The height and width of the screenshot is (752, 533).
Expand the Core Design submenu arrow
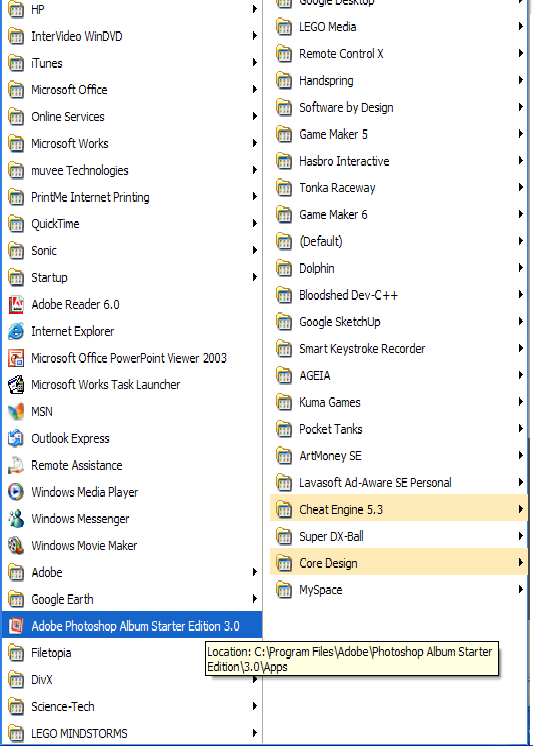point(521,563)
